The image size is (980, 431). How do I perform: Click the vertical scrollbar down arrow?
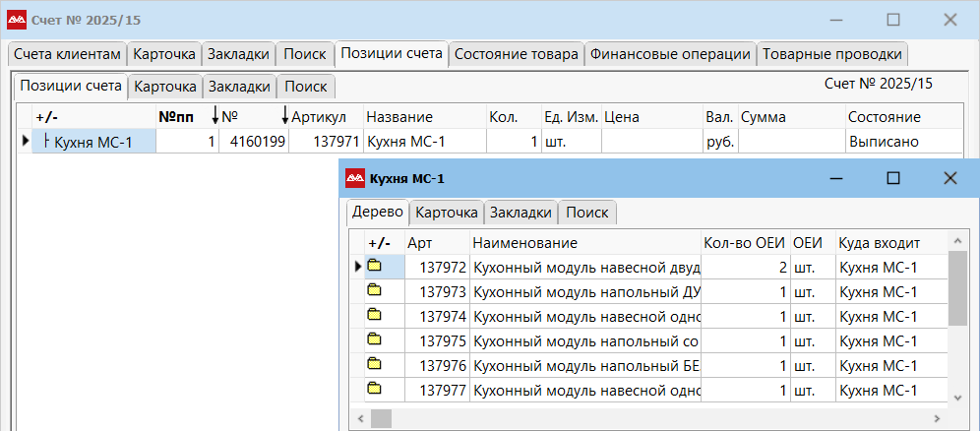point(957,397)
